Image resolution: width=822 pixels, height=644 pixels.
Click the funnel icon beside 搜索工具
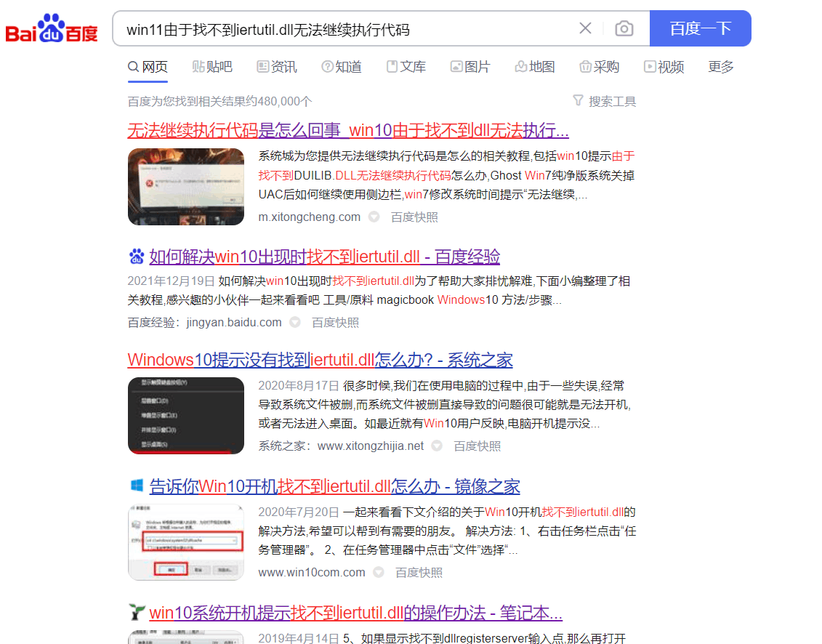[x=578, y=100]
